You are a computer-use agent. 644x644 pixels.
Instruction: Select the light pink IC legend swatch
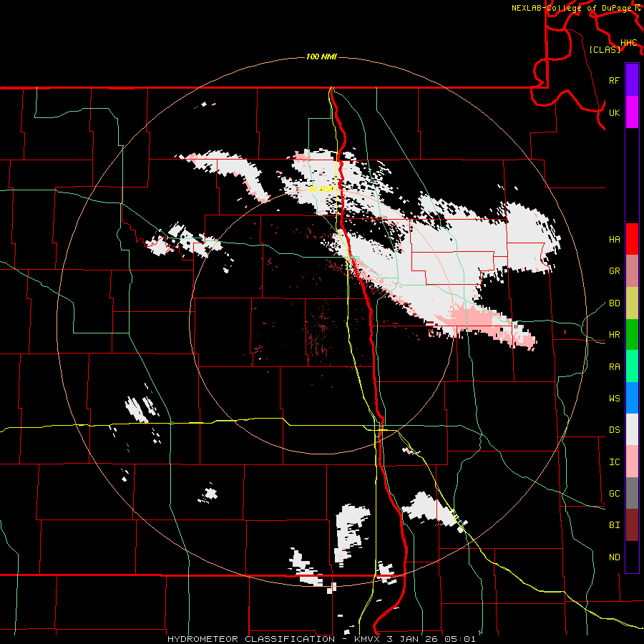[x=632, y=462]
